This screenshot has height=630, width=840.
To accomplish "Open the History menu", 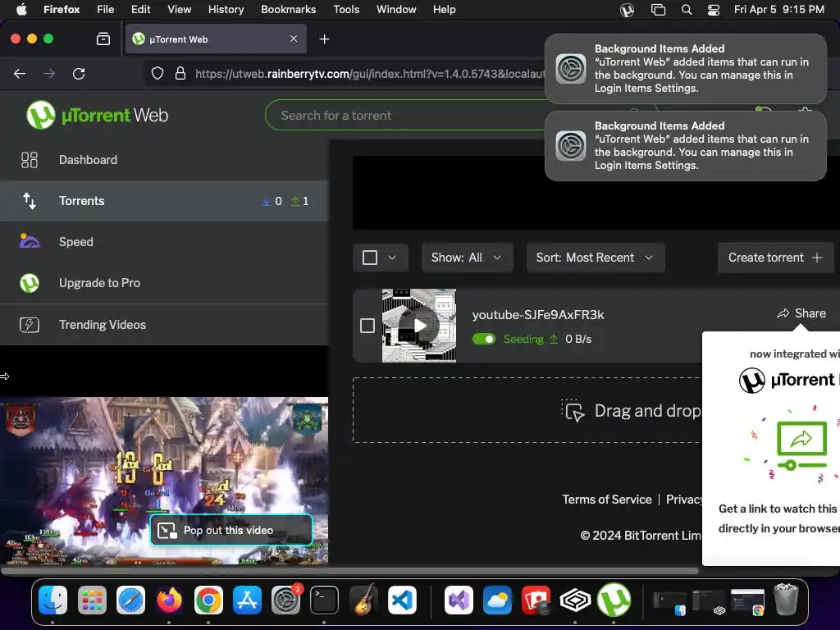I will [x=226, y=9].
